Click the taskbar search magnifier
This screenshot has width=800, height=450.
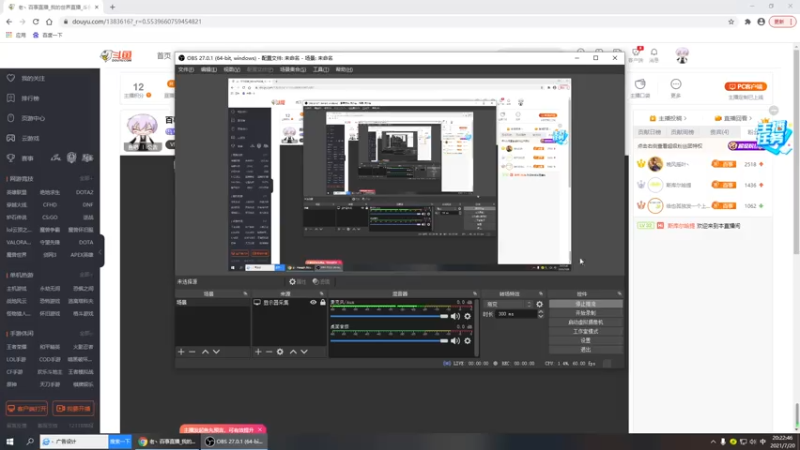click(x=30, y=441)
